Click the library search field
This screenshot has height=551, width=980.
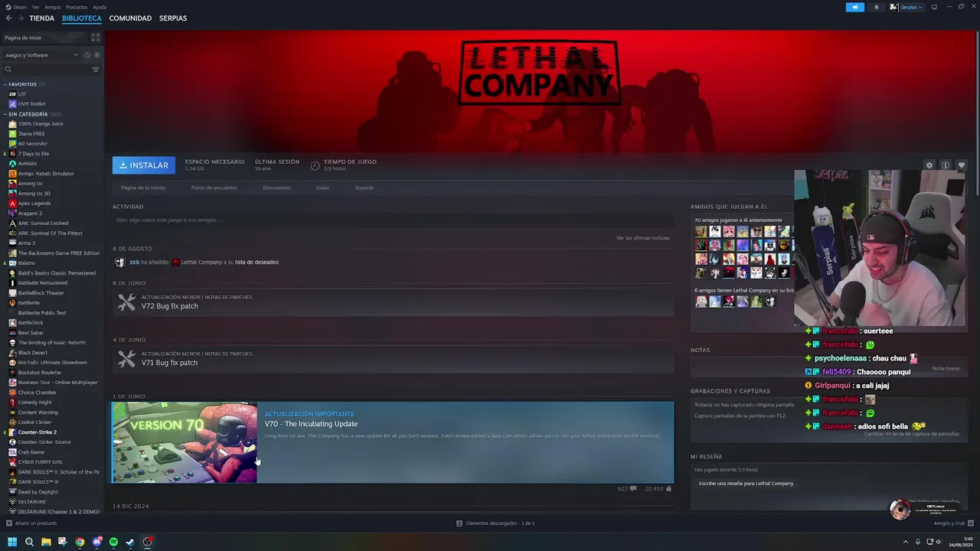point(46,70)
